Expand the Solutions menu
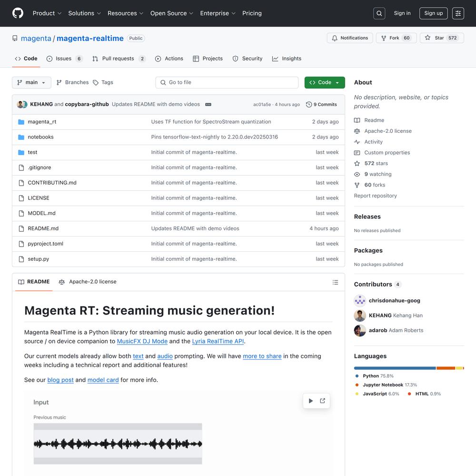 [84, 13]
